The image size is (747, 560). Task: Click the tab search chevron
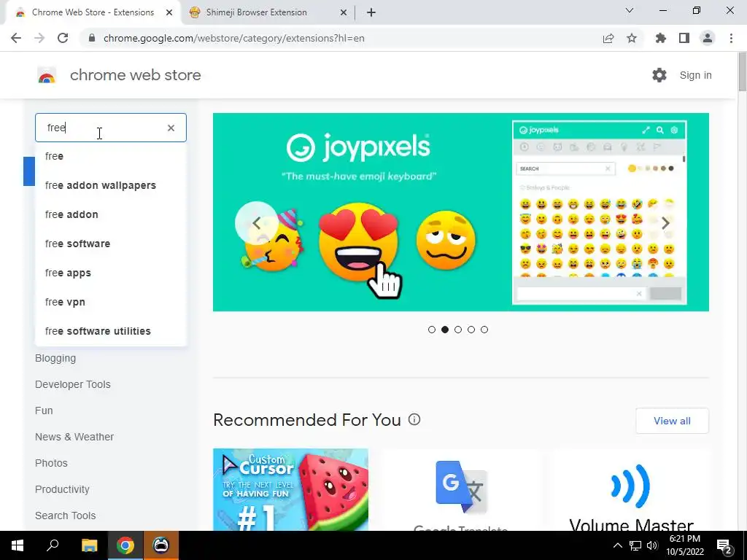coord(630,10)
